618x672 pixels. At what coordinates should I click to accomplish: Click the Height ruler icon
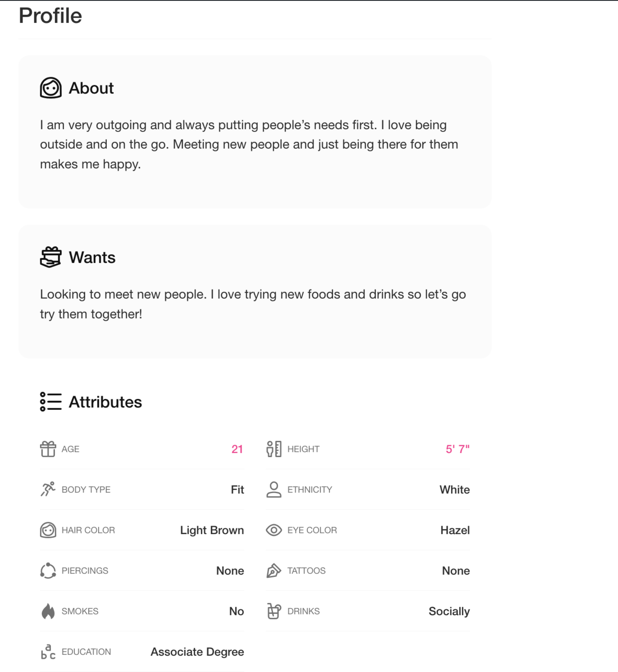(274, 449)
